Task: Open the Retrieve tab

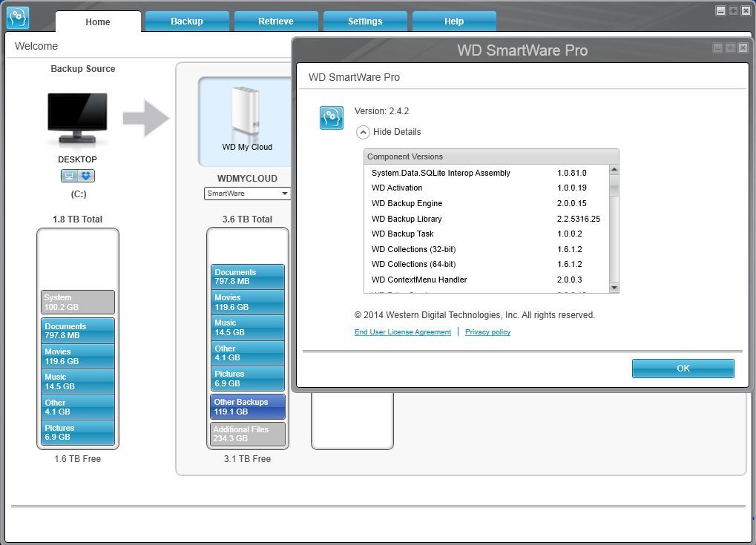Action: coord(276,22)
